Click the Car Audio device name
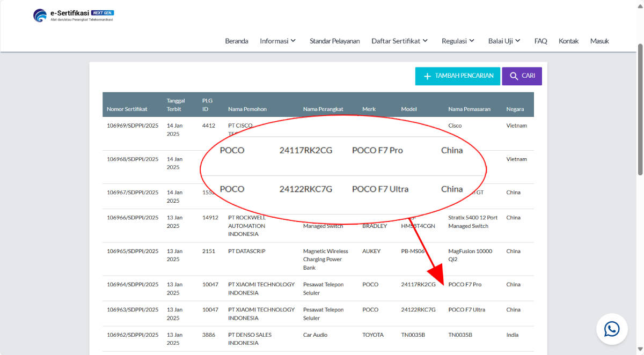This screenshot has width=644, height=355. point(315,335)
